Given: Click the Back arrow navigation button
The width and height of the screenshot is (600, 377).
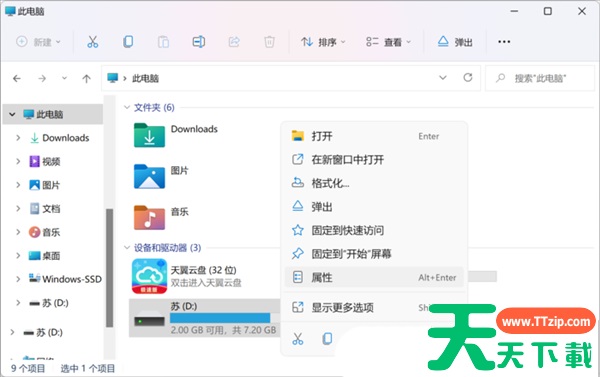Looking at the screenshot, I should pyautogui.click(x=17, y=78).
